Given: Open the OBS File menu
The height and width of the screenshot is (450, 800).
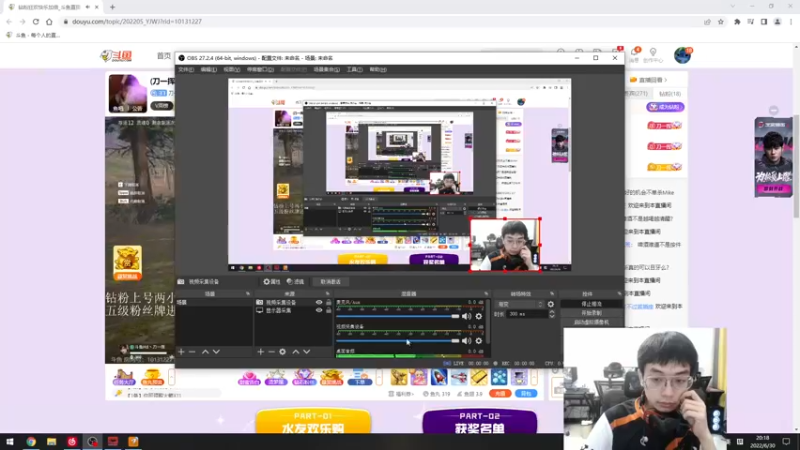Looking at the screenshot, I should pyautogui.click(x=186, y=69).
